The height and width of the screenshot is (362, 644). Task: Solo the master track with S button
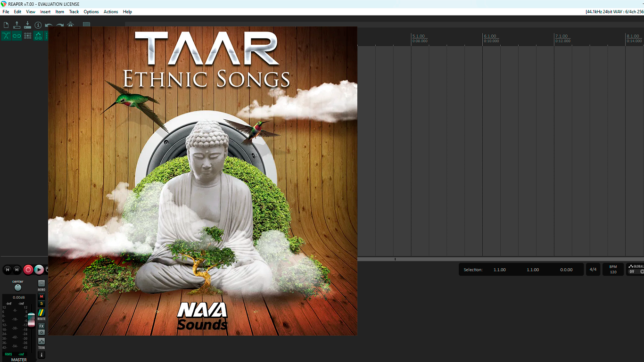click(x=41, y=304)
